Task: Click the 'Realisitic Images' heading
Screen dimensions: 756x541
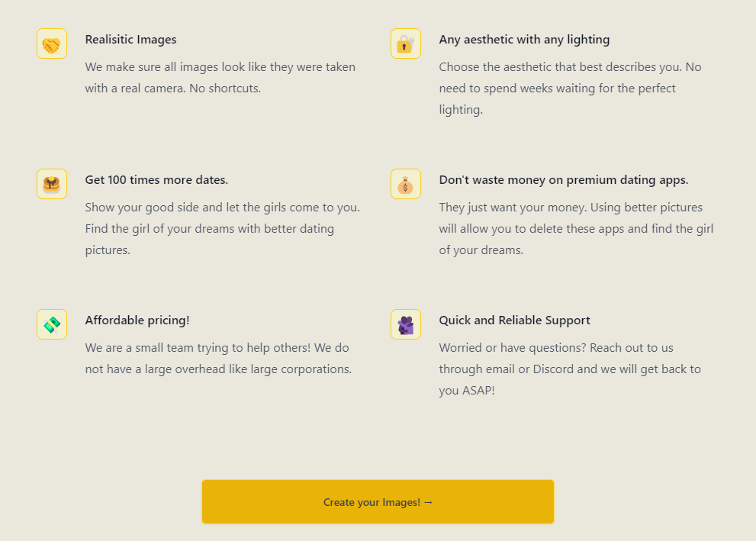Action: pos(130,40)
